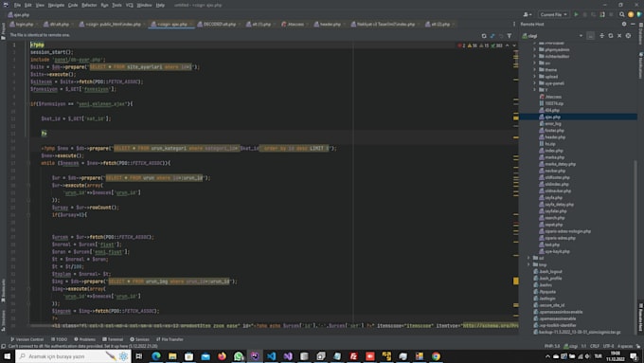The height and width of the screenshot is (363, 644).
Task: Open the Navigate menu
Action: click(56, 5)
